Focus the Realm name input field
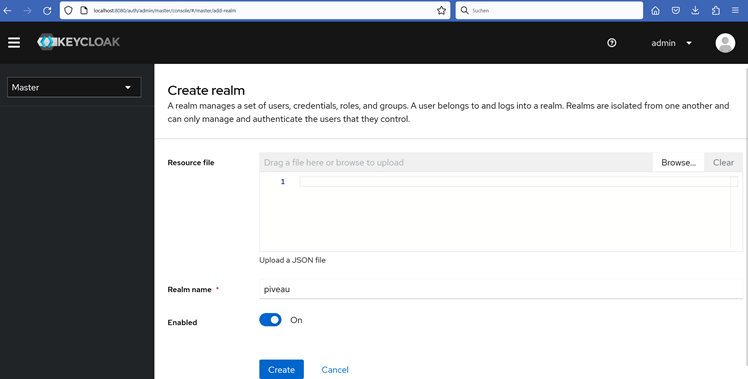Screen dimensions: 748x379 point(501,289)
